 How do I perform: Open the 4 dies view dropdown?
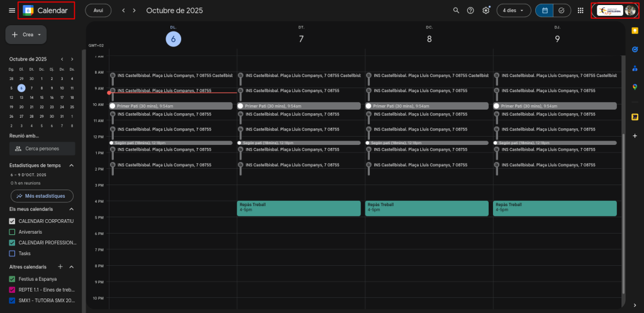[513, 11]
